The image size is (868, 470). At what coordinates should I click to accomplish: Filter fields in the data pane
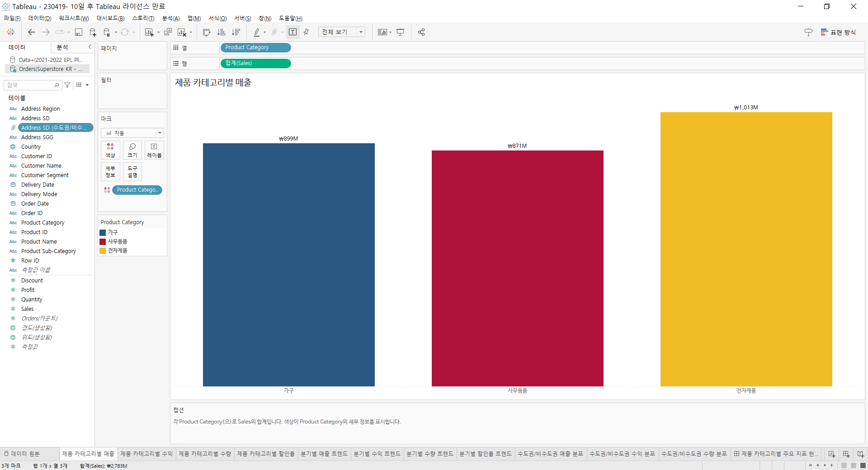pyautogui.click(x=67, y=85)
